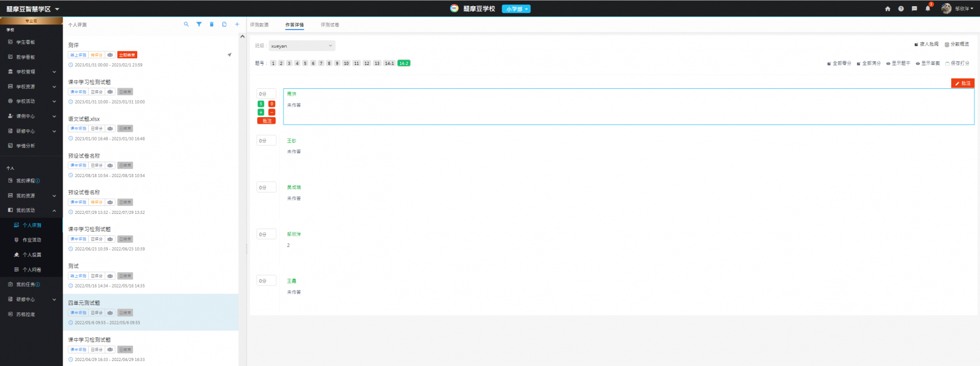Switch to the 评测数据 tab
980x366 pixels.
tap(259, 25)
